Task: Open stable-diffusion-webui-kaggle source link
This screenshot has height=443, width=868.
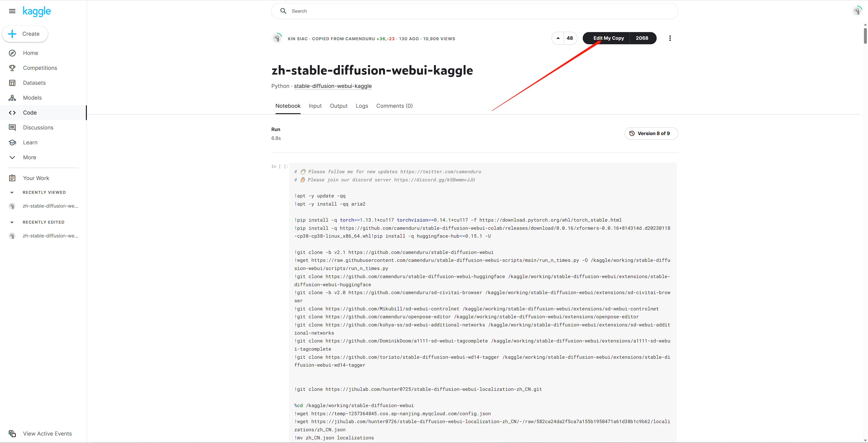Action: coord(333,86)
